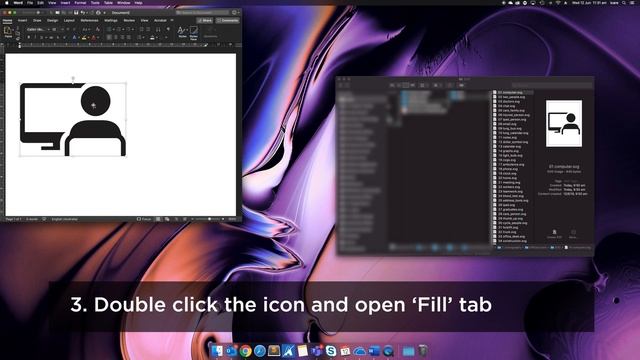Click the search field in Word title bar
Screen dimensions: 640x360
pos(203,13)
